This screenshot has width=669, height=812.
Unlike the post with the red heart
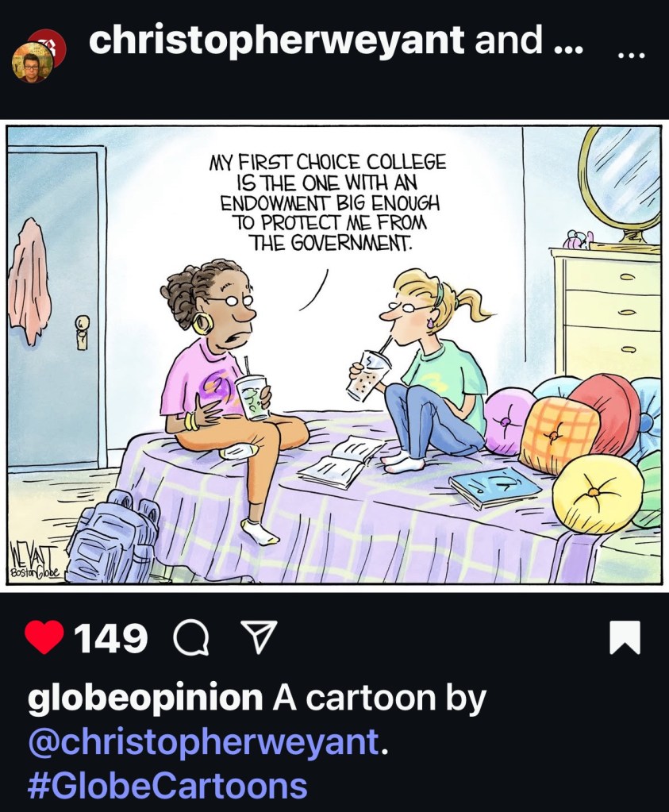pyautogui.click(x=44, y=637)
